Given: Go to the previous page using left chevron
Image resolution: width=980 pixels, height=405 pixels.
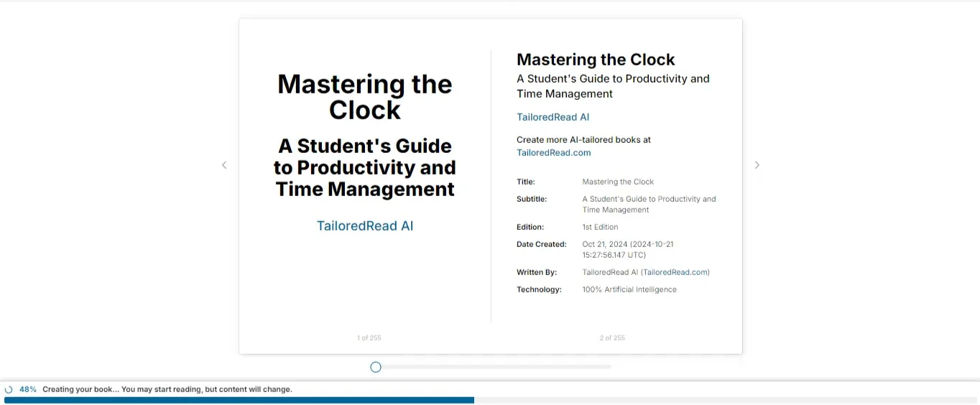Looking at the screenshot, I should coord(224,165).
